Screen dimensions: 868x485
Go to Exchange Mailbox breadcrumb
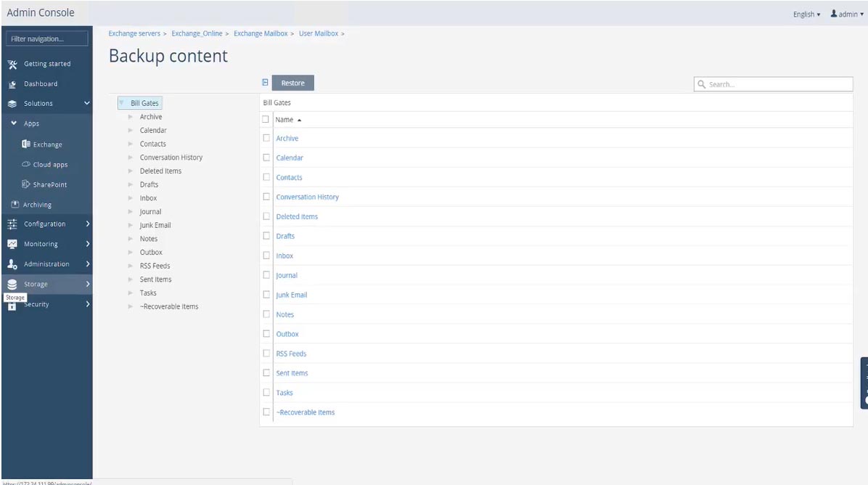point(260,34)
